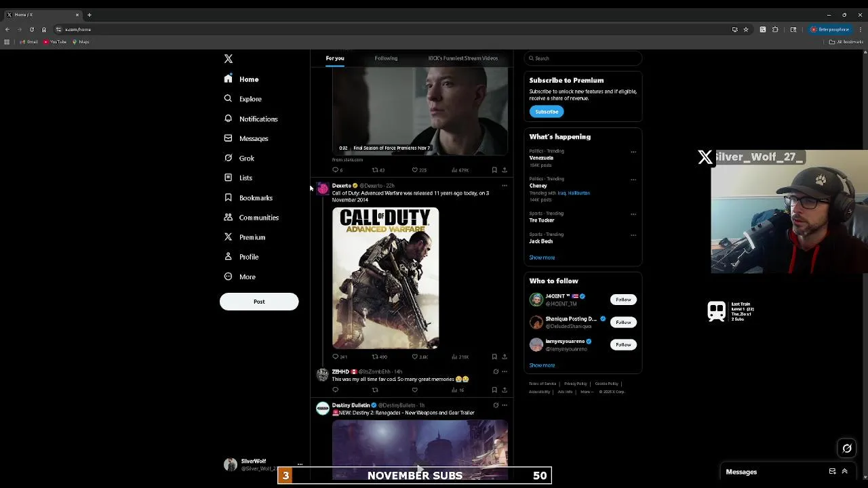Expand the Messages drawer chevron
The width and height of the screenshot is (868, 488).
[x=844, y=472]
